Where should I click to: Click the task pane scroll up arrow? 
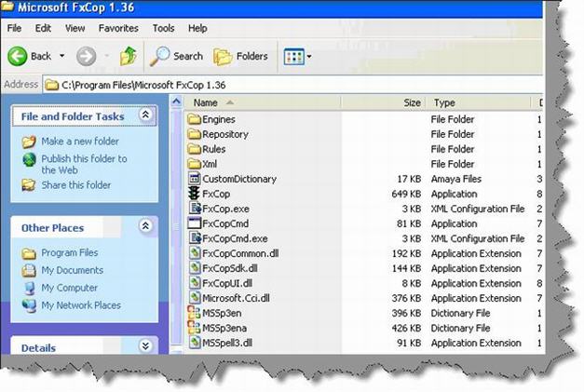click(177, 101)
